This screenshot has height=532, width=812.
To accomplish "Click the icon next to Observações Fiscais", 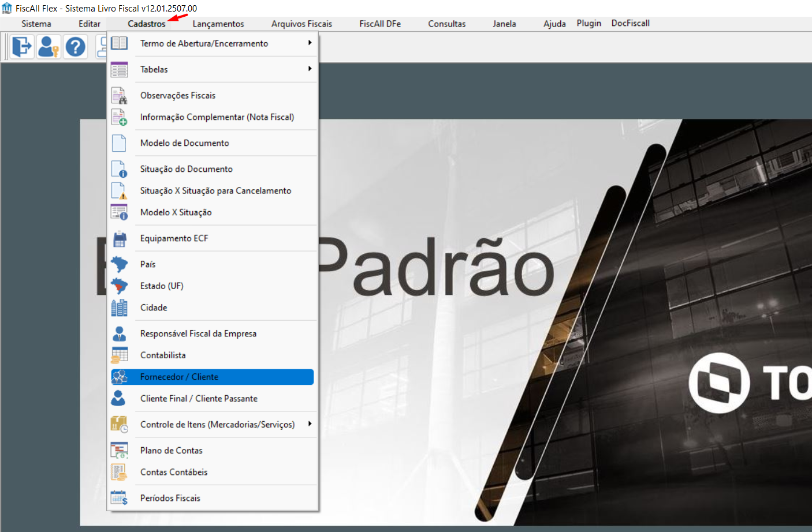I will click(120, 95).
